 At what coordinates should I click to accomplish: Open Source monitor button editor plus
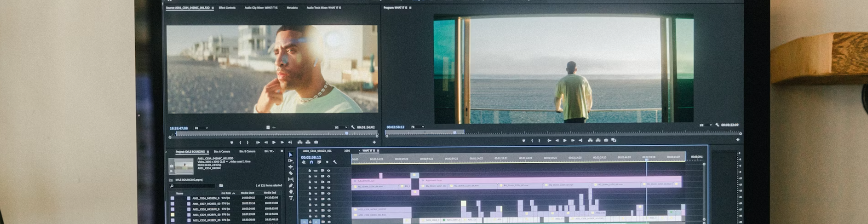click(374, 142)
